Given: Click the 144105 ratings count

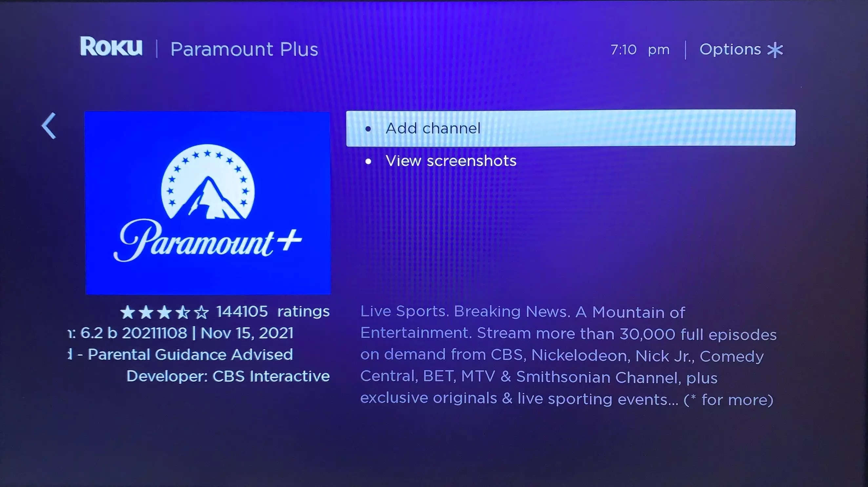Looking at the screenshot, I should pos(271,311).
